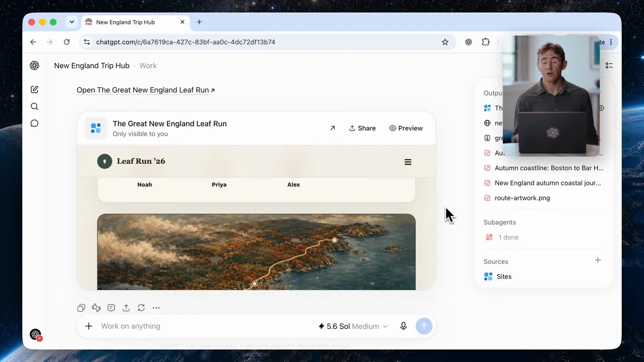The height and width of the screenshot is (362, 644).
Task: Open the 1 done subagent entry
Action: 502,237
